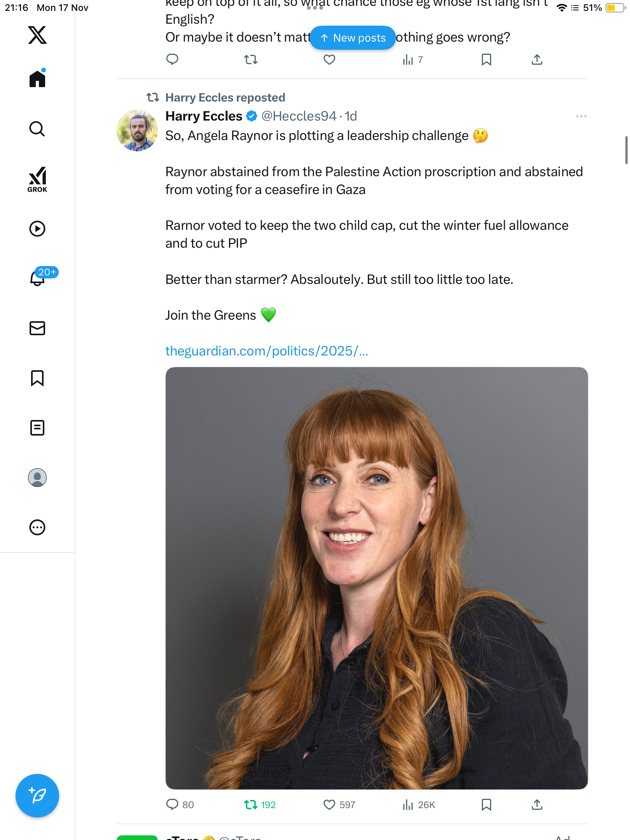Image resolution: width=630 pixels, height=840 pixels.
Task: Bookmark the Angela Raynor post
Action: coord(486,805)
